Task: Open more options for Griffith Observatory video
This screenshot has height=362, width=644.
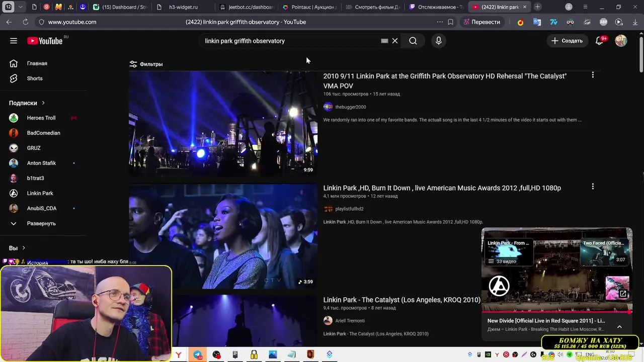Action: click(593, 75)
